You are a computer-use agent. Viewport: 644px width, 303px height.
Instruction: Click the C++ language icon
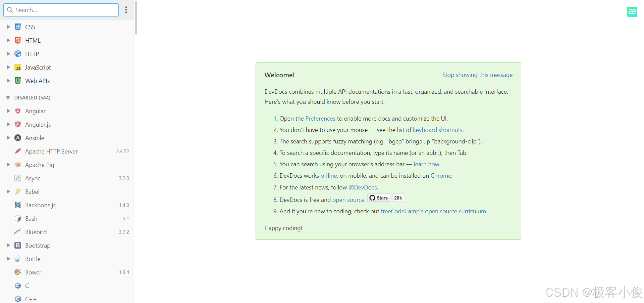coord(18,299)
